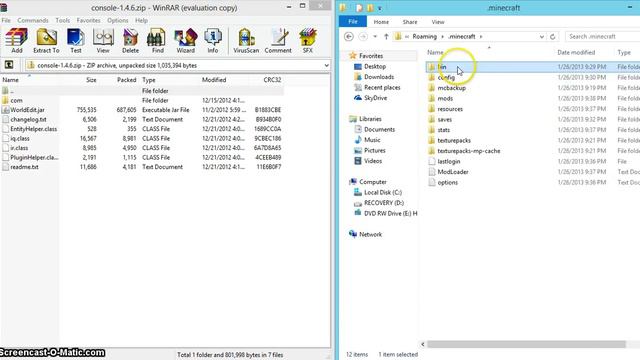
Task: Open the Options menu
Action: coord(118,20)
